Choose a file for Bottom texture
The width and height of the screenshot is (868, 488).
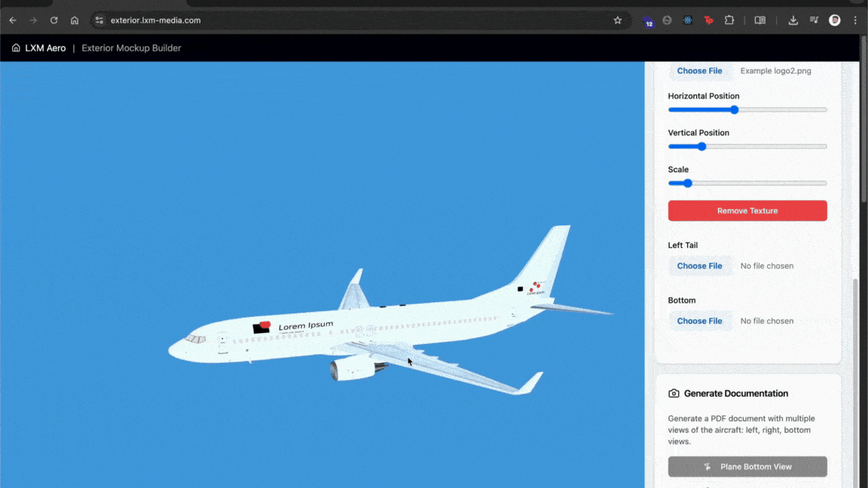(x=699, y=321)
